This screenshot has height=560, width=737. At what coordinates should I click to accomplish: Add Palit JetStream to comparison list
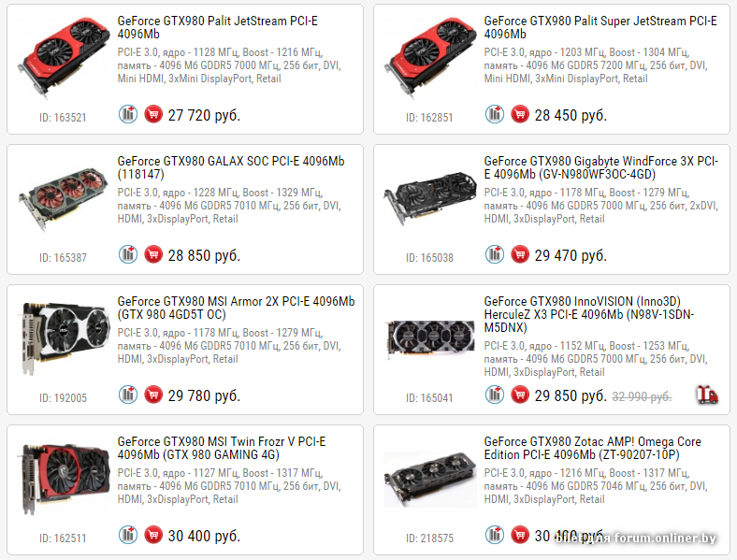point(128,114)
